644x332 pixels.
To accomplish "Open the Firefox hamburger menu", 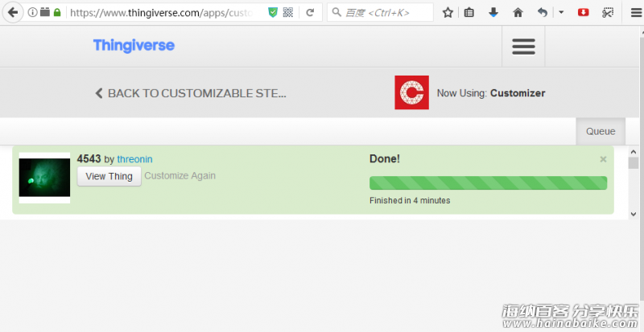I will pos(636,13).
